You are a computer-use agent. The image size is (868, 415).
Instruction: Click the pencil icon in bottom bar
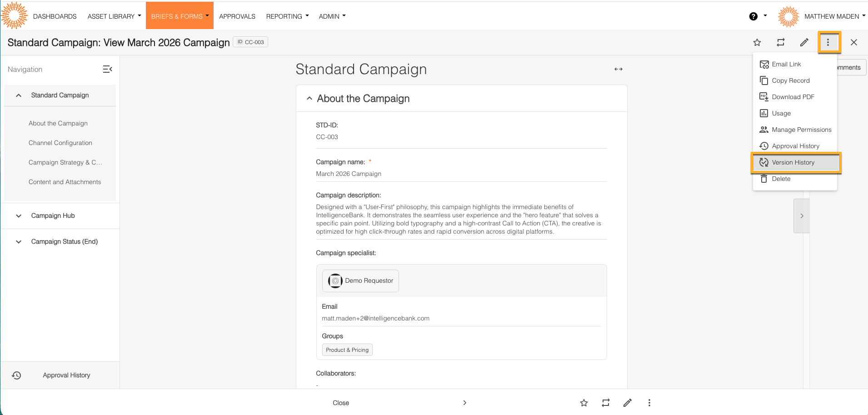click(x=627, y=403)
